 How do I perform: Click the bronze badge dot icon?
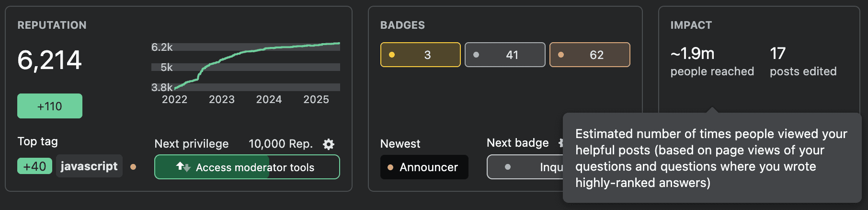pos(561,55)
